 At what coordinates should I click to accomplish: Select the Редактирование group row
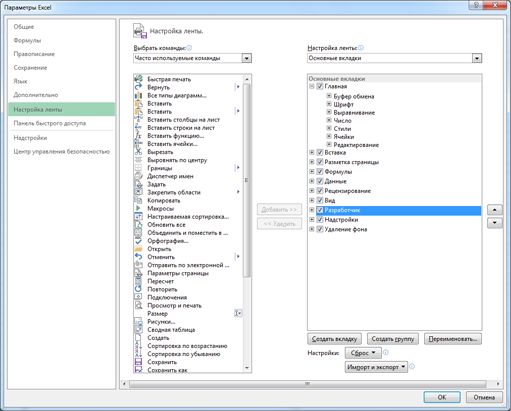(x=356, y=145)
